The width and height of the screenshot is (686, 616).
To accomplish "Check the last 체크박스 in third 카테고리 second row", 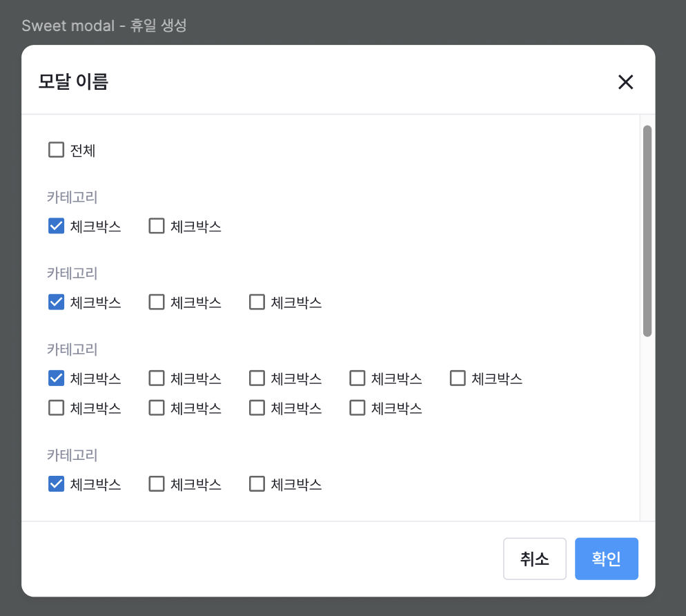I will [x=357, y=407].
